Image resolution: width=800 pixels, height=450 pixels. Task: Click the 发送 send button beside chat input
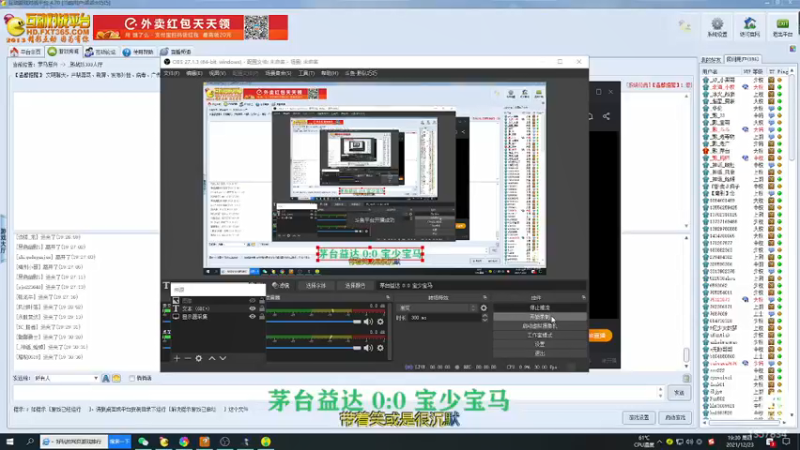click(x=679, y=392)
